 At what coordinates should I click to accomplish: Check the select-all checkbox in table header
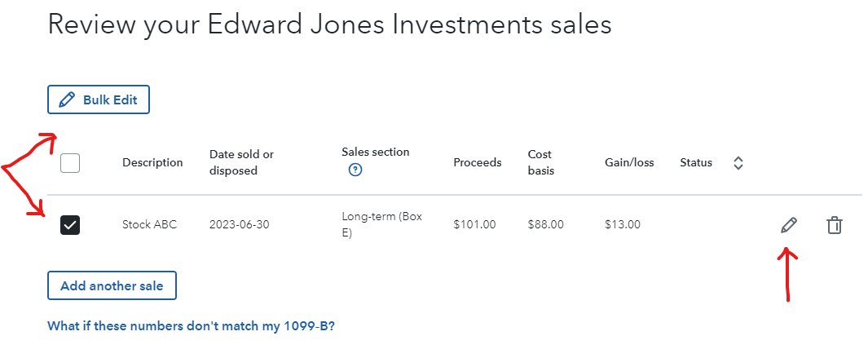pyautogui.click(x=70, y=163)
